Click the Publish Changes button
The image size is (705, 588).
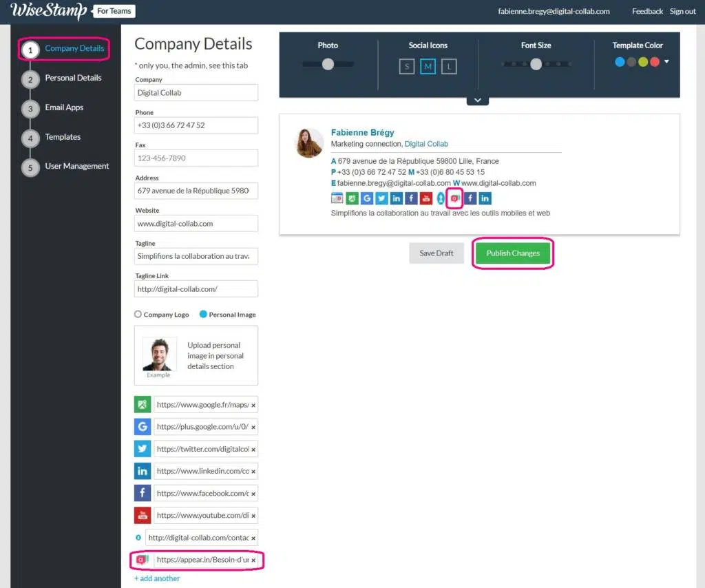point(512,253)
